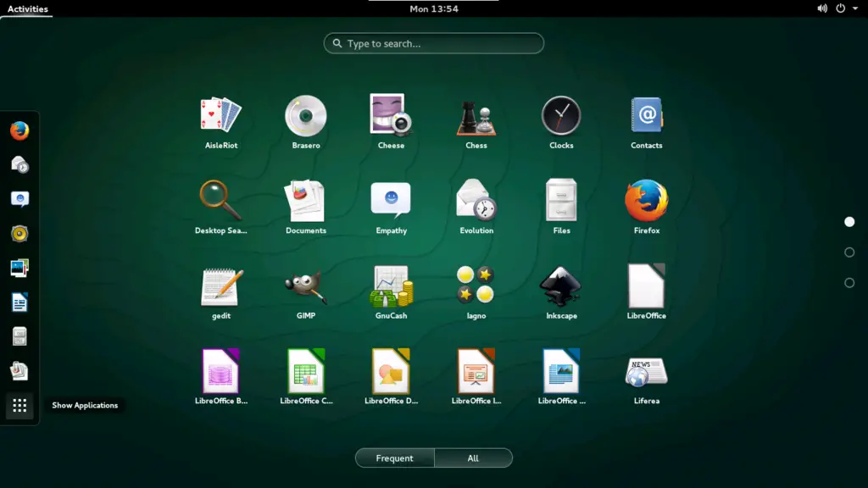Go to third app page indicator
Viewport: 868px width, 488px height.
(x=849, y=283)
